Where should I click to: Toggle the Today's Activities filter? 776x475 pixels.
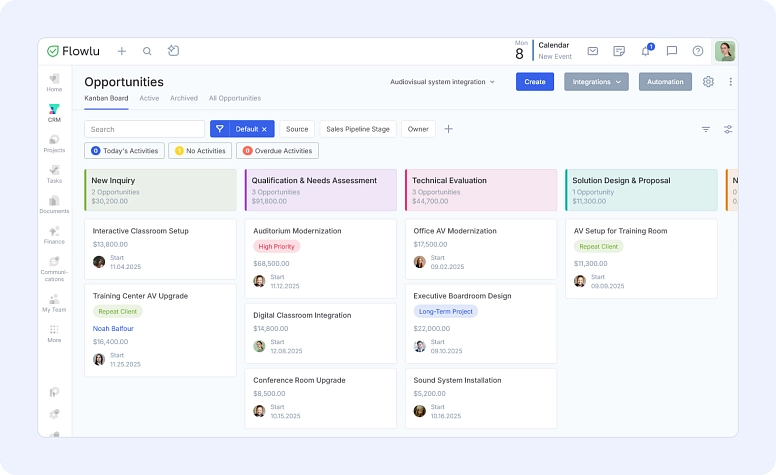125,151
